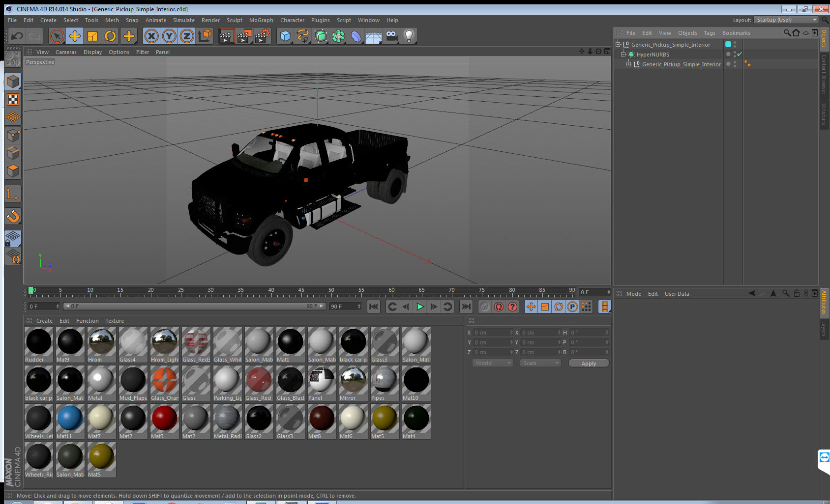Click the X position coordinate field
The height and width of the screenshot is (504, 830).
(493, 333)
